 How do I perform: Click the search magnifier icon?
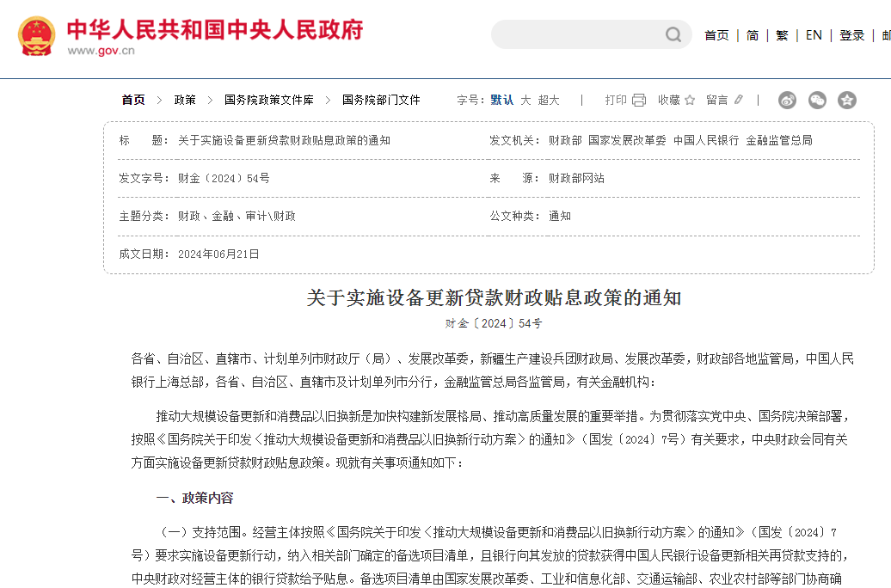pos(673,35)
